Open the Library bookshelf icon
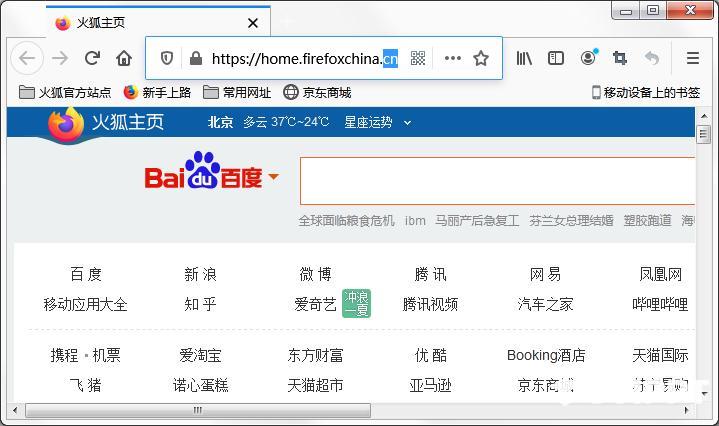 tap(524, 58)
